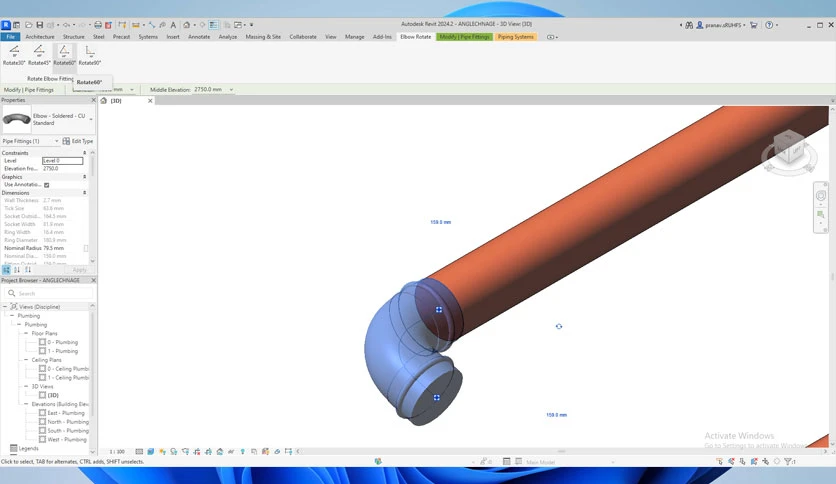Open the Elbow - Soldered type selector dropdown
This screenshot has width=836, height=484.
pyautogui.click(x=91, y=119)
